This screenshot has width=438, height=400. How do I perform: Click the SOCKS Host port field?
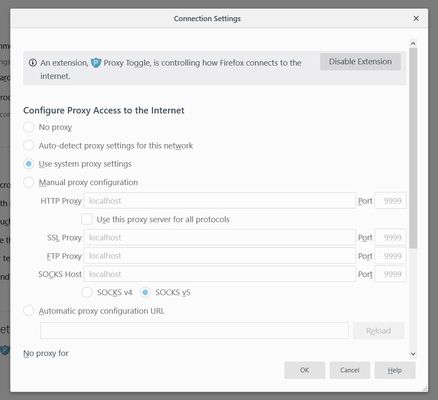[390, 274]
